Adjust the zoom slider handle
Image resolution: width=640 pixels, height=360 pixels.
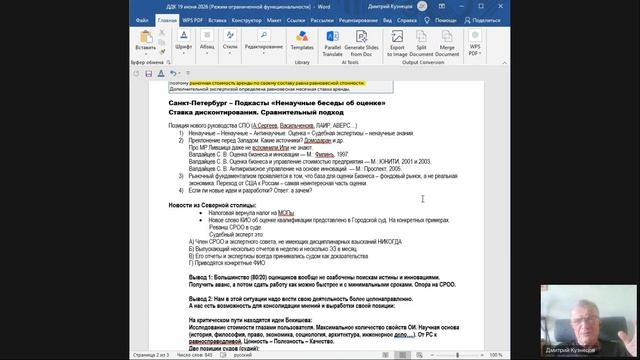click(458, 355)
